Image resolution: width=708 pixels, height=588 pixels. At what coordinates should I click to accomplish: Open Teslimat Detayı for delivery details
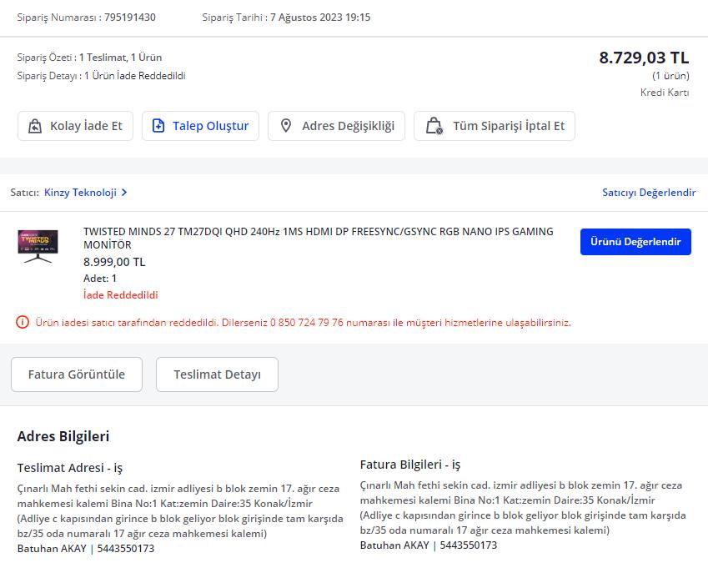pyautogui.click(x=217, y=374)
